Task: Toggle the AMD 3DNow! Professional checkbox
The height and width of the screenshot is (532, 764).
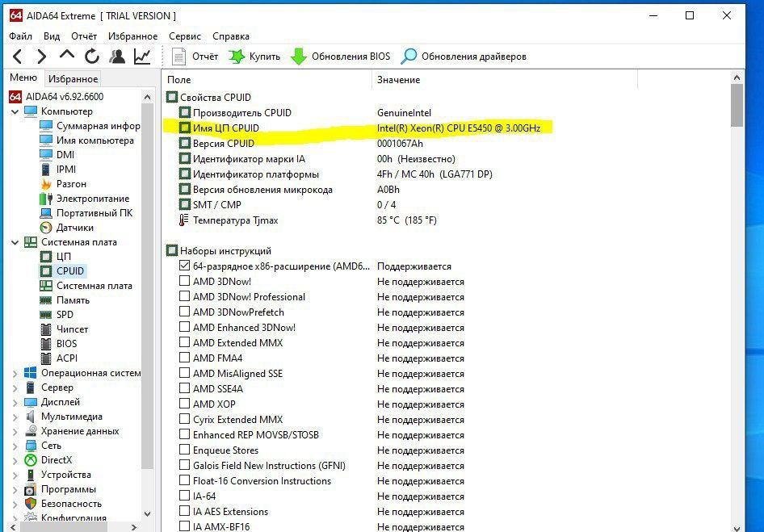Action: [184, 296]
